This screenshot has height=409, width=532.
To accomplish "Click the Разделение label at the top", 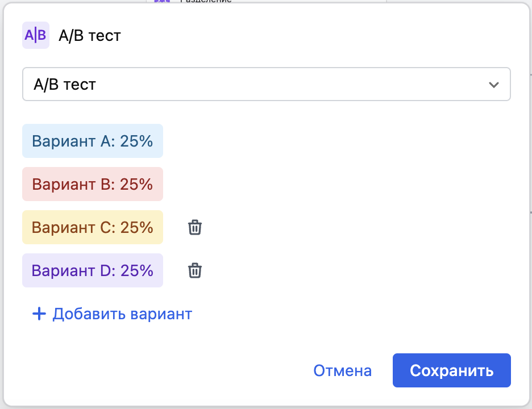I will (x=205, y=2).
